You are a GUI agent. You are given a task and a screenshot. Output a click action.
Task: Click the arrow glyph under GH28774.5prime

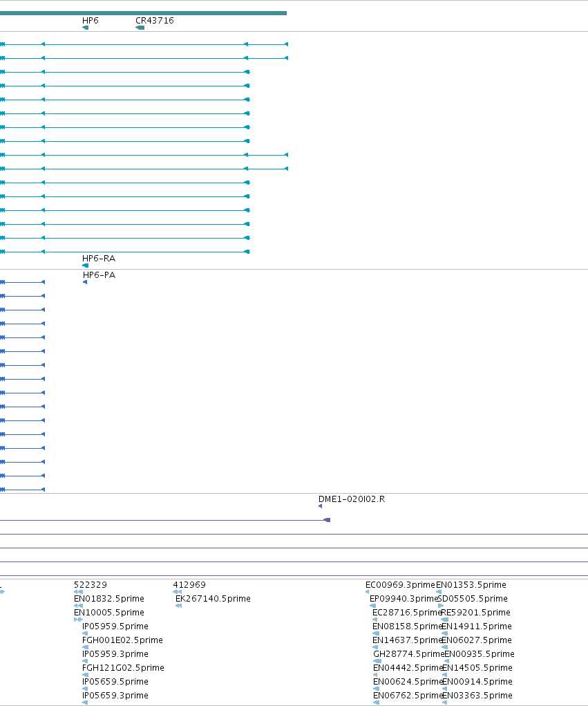coord(377,661)
